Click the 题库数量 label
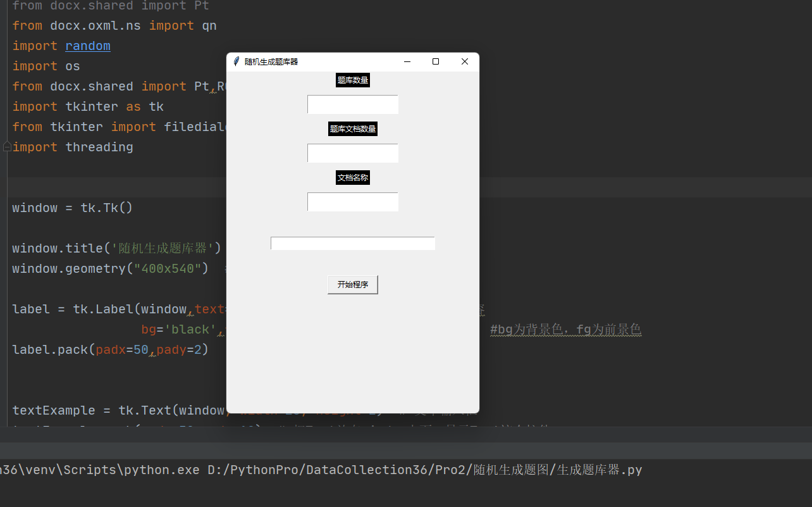 point(353,80)
